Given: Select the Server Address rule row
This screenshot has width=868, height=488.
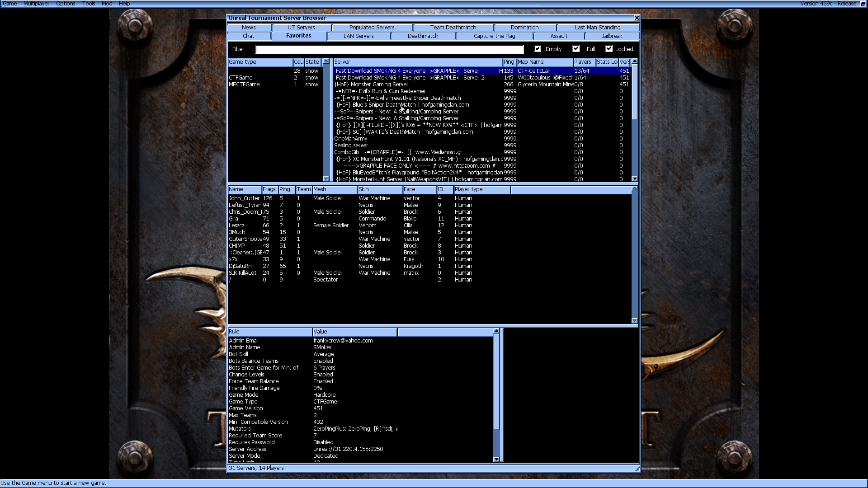Looking at the screenshot, I should [360, 449].
